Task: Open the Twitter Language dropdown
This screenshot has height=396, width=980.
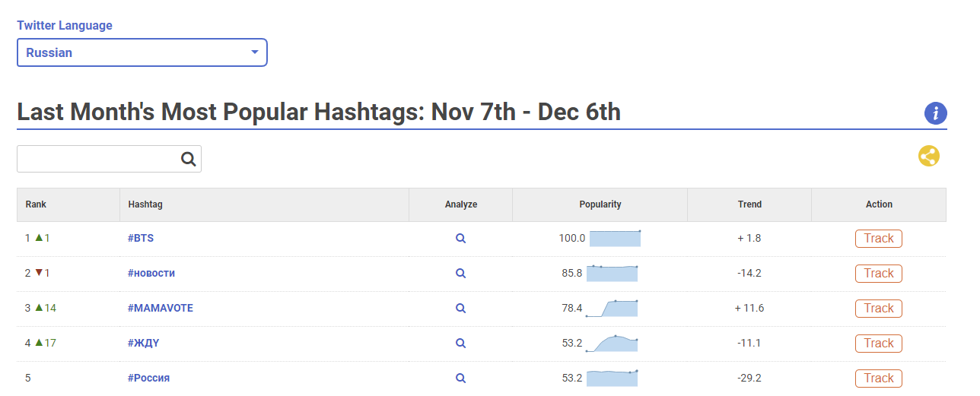Action: [x=142, y=53]
